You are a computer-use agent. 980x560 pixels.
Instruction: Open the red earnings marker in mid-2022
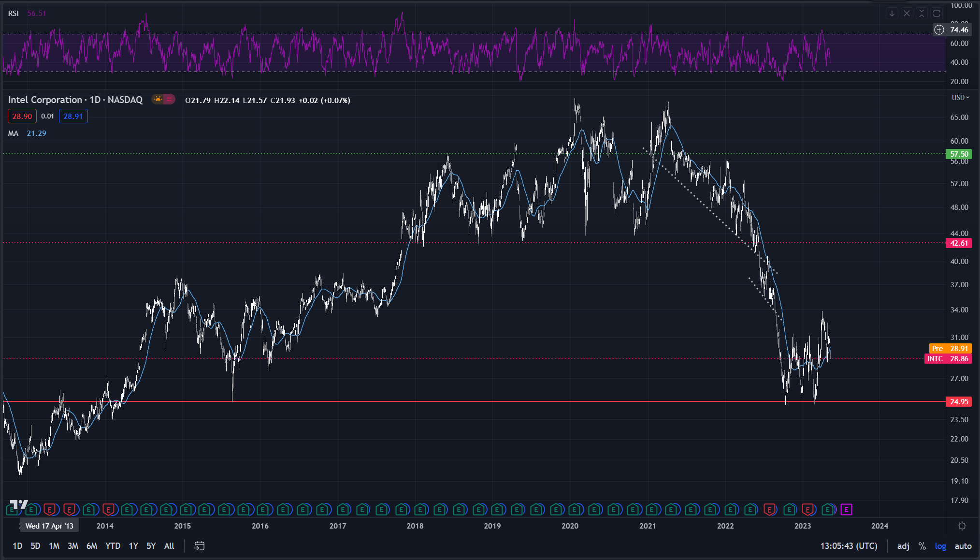[769, 509]
